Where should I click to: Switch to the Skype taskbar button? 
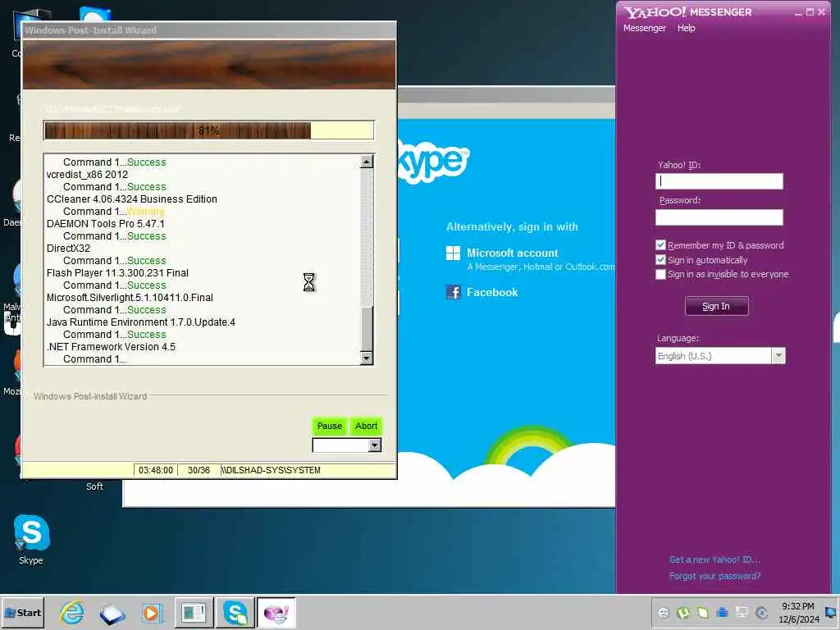(235, 613)
